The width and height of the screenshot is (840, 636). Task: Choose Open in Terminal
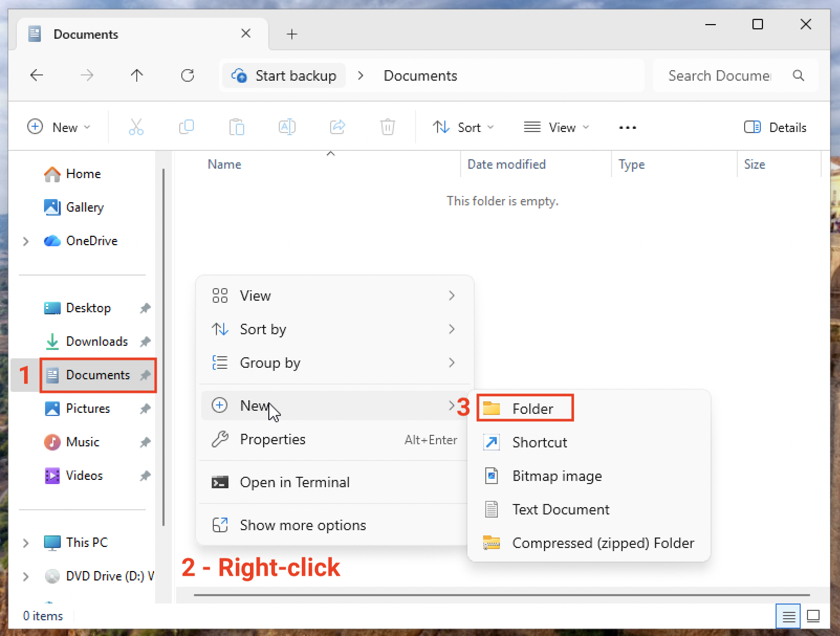pos(334,482)
